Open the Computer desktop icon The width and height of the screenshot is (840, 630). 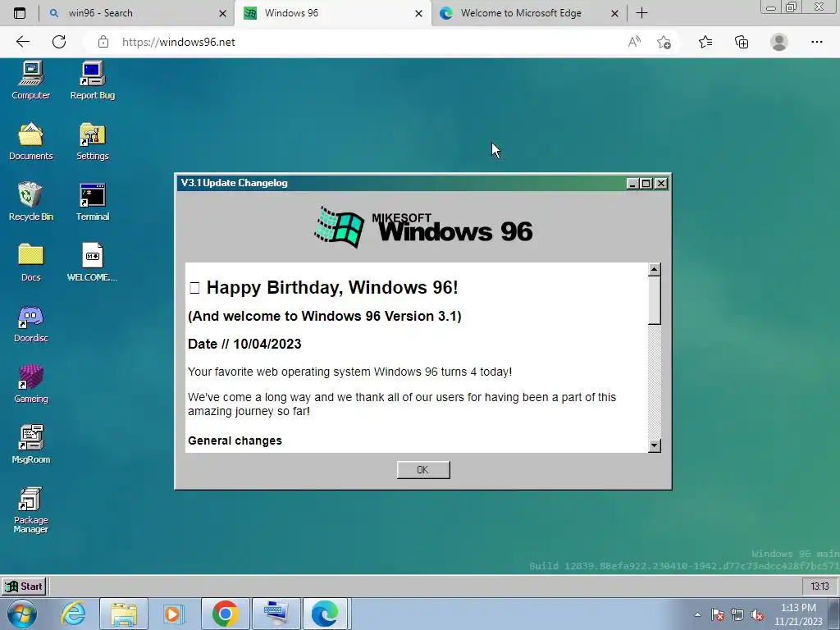[x=30, y=80]
